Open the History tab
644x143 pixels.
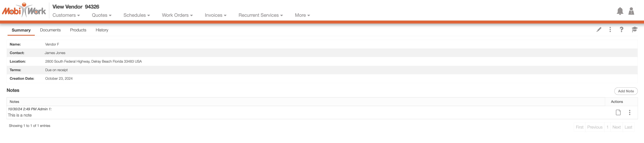102,30
